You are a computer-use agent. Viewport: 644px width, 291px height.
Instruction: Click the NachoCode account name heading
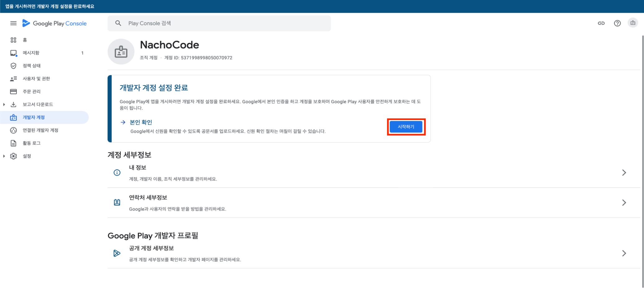[x=170, y=45]
